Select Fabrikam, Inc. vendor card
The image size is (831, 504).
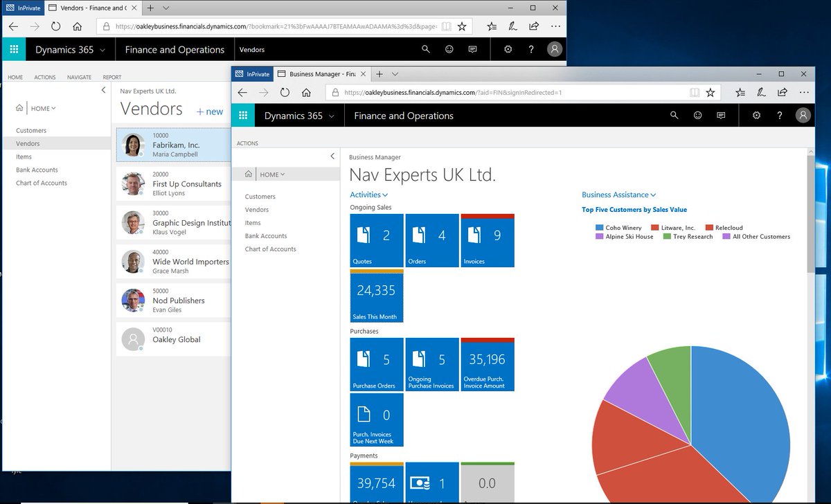[x=173, y=145]
